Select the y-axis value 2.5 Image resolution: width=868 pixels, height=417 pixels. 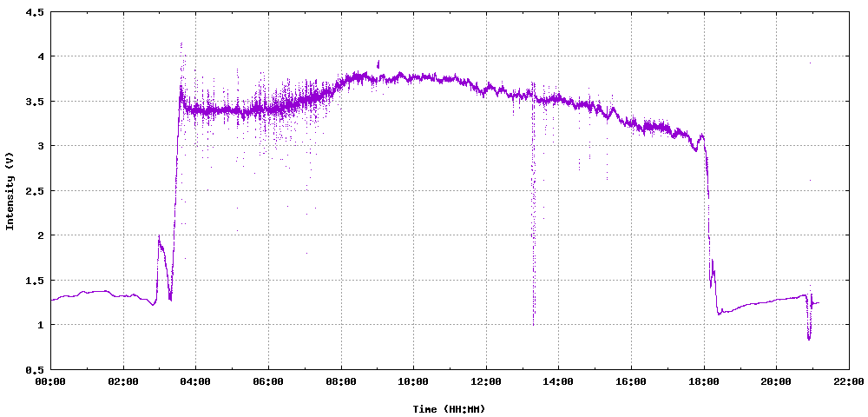(x=36, y=191)
